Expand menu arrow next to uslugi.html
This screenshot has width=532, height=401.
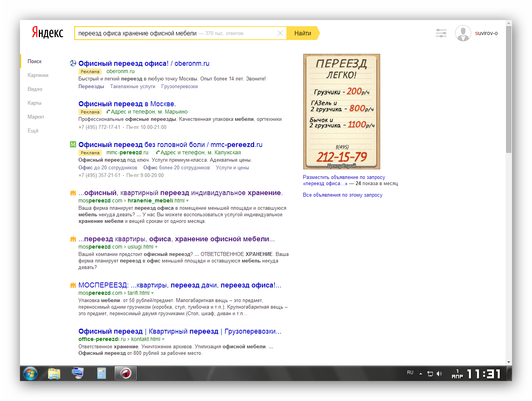pyautogui.click(x=156, y=247)
